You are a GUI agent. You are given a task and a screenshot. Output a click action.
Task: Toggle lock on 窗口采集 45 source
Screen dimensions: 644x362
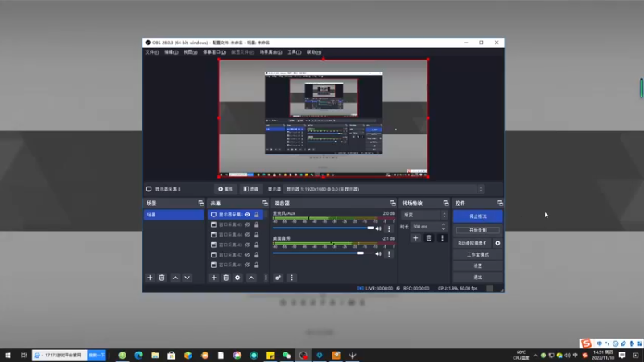(256, 225)
